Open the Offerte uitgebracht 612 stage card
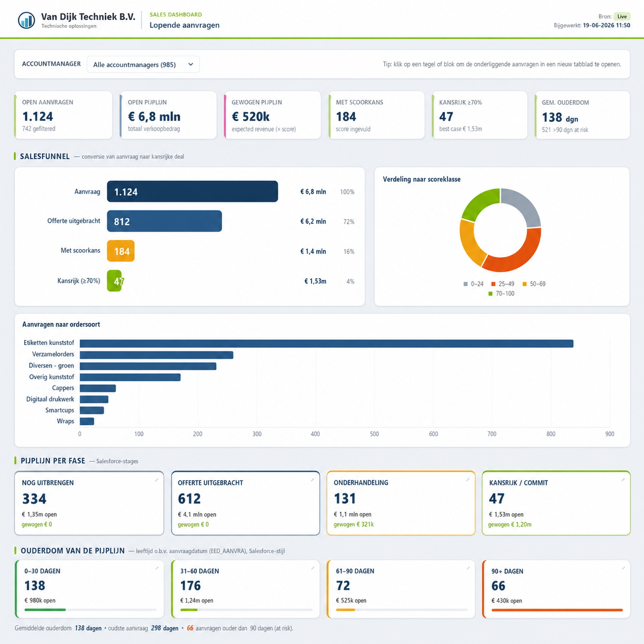This screenshot has height=644, width=644. click(245, 503)
